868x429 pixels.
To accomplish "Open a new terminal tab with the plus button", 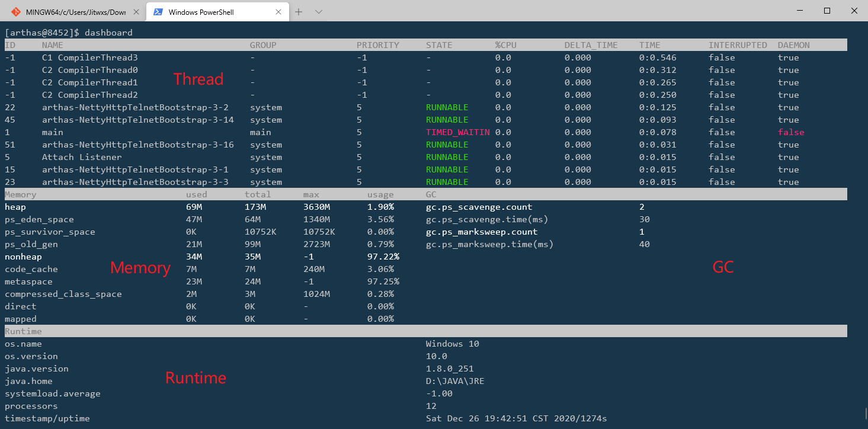I will pos(299,11).
